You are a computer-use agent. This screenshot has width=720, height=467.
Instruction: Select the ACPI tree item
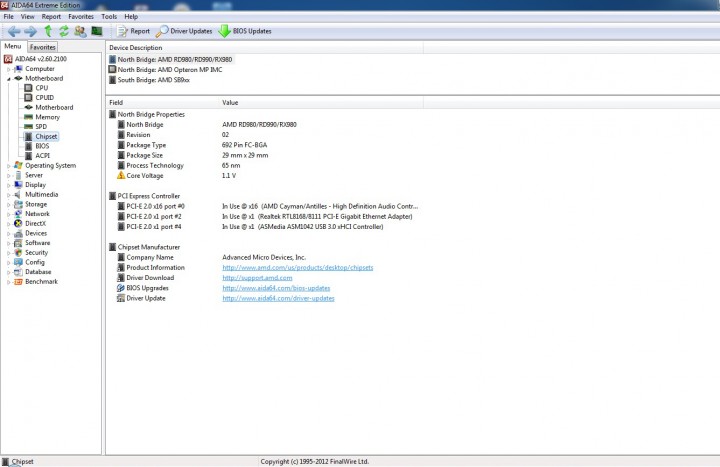tap(37, 156)
